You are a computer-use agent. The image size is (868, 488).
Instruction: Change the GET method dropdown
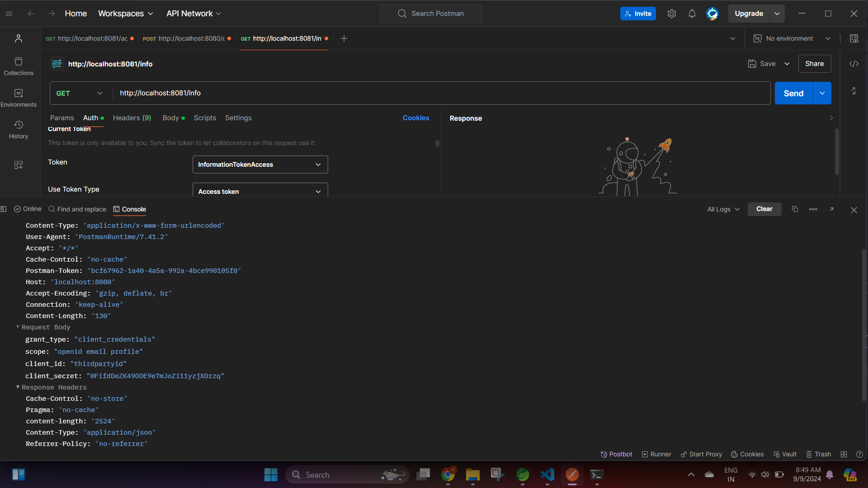click(x=80, y=93)
